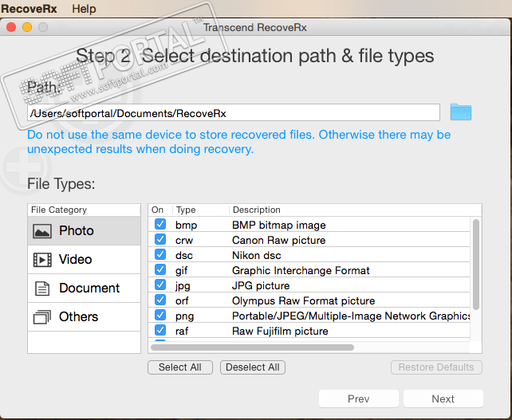This screenshot has height=420, width=512.
Task: Select the Video film strip icon
Action: point(42,260)
